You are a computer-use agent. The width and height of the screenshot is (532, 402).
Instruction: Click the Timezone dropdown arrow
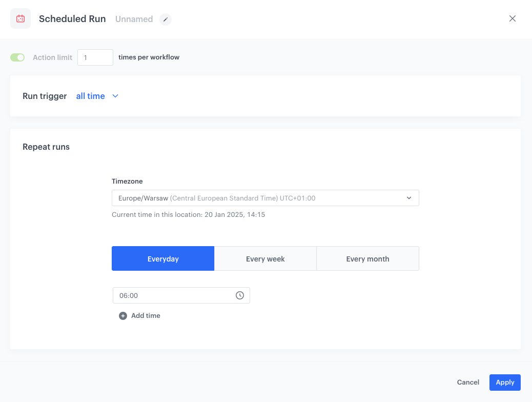409,198
